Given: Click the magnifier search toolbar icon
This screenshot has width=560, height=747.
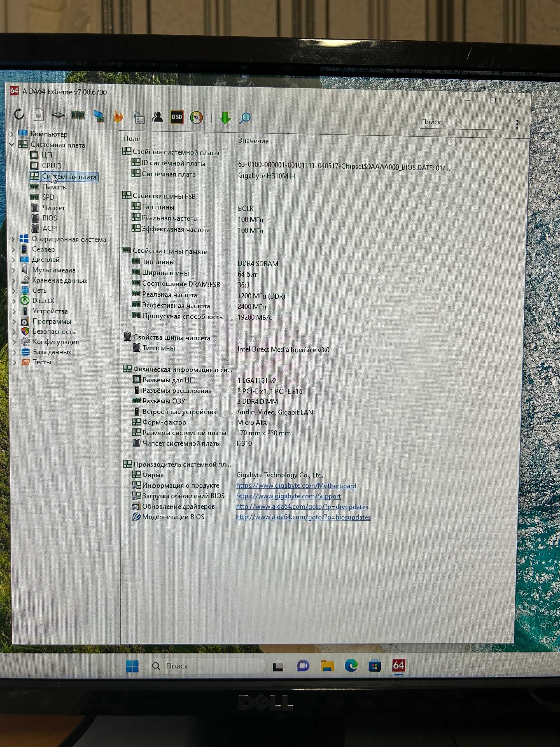Looking at the screenshot, I should 245,118.
